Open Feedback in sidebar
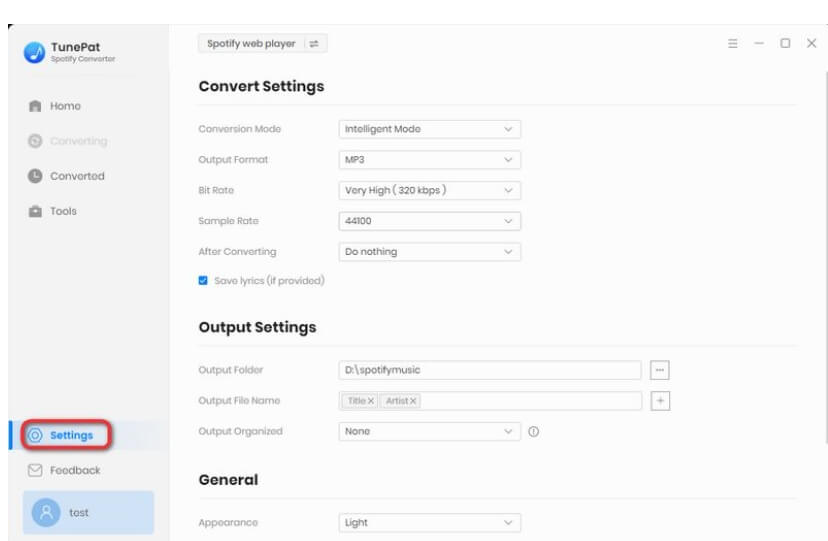The width and height of the screenshot is (828, 541). click(75, 470)
